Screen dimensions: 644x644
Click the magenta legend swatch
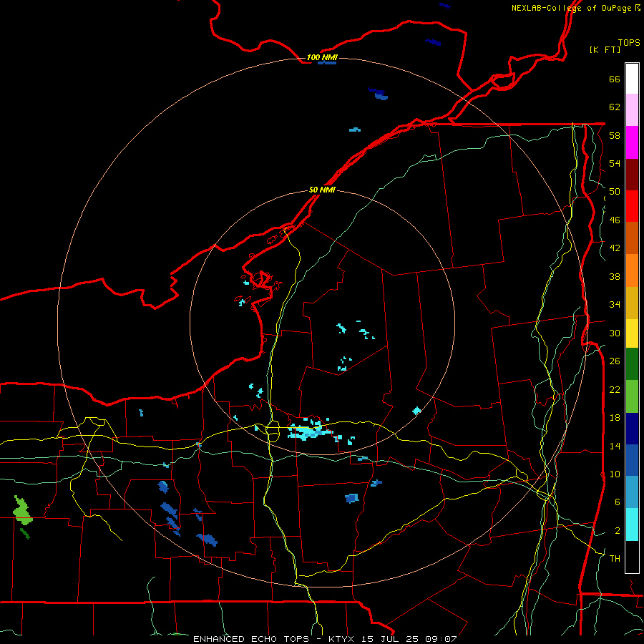pos(632,142)
